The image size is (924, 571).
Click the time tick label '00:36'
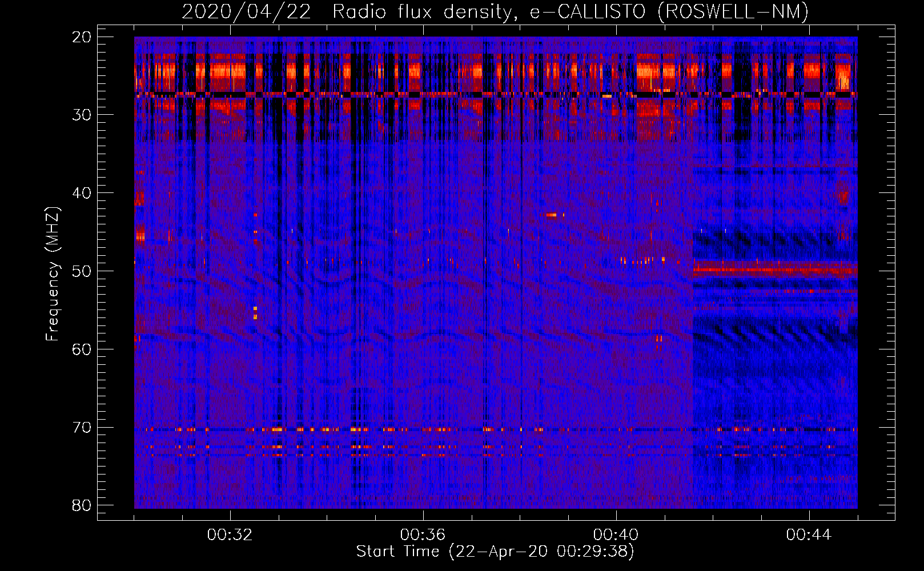click(423, 535)
